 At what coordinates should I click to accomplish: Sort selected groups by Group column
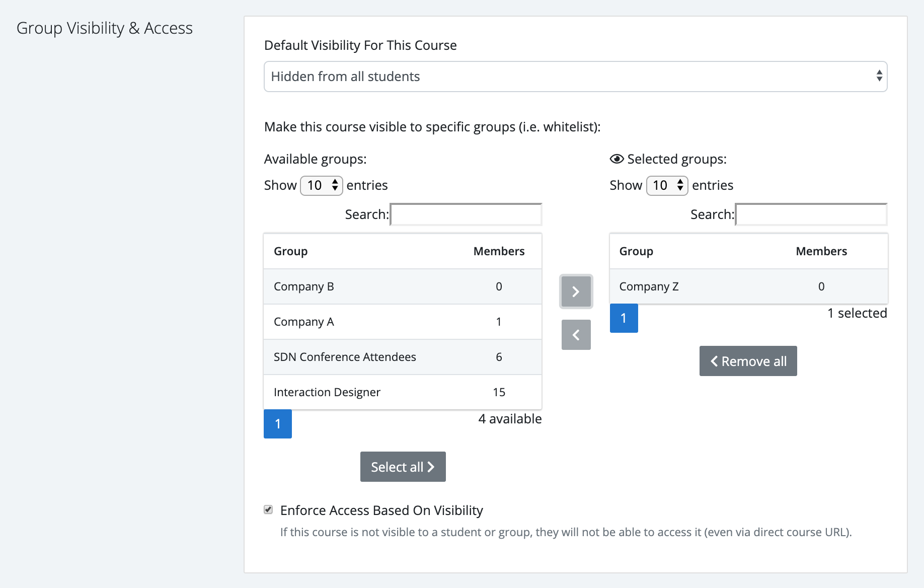[x=636, y=251]
